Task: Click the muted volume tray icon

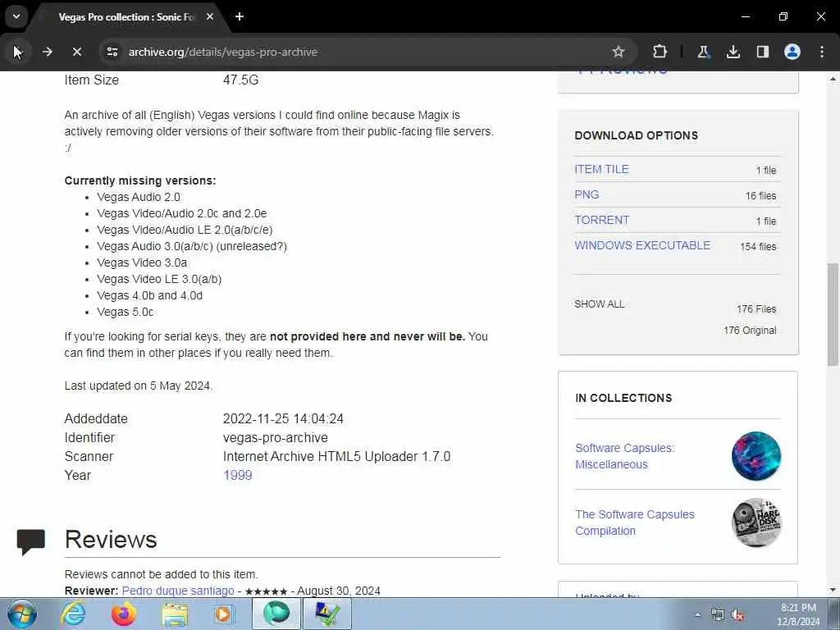Action: point(737,614)
